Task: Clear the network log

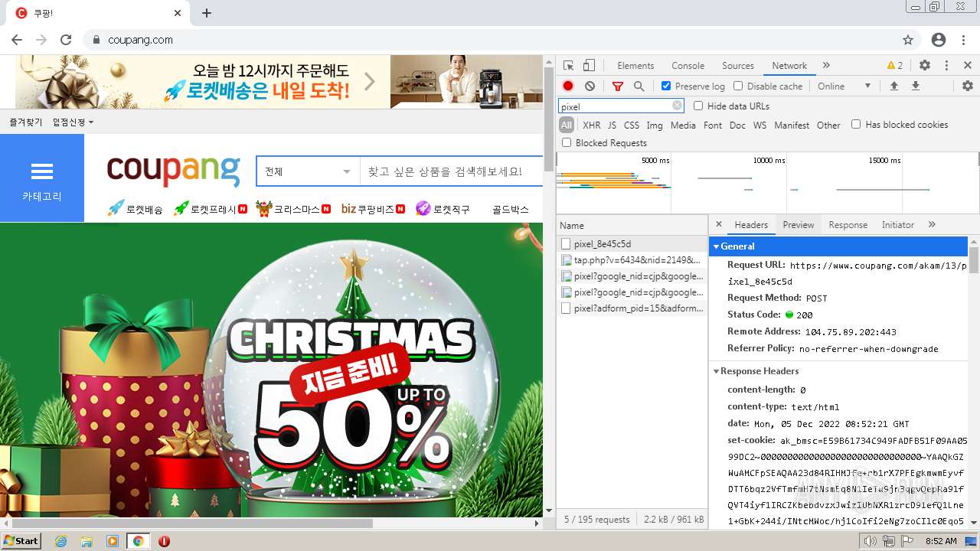Action: pos(590,86)
